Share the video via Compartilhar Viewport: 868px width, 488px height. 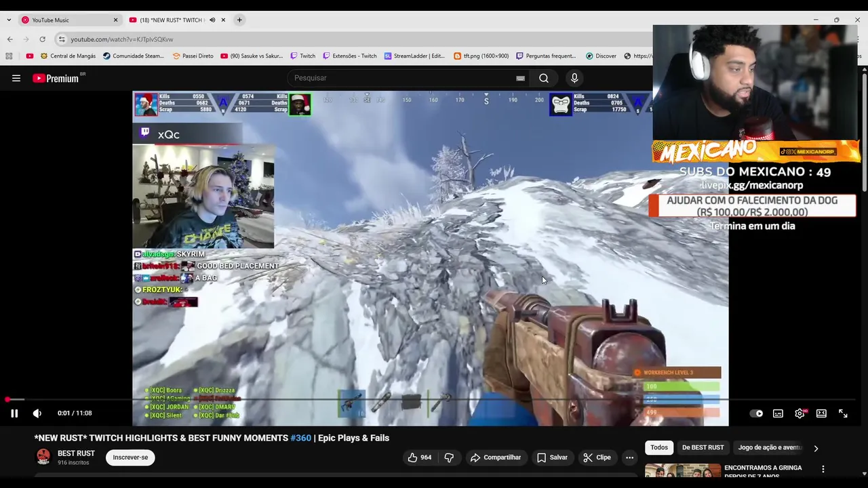point(496,457)
